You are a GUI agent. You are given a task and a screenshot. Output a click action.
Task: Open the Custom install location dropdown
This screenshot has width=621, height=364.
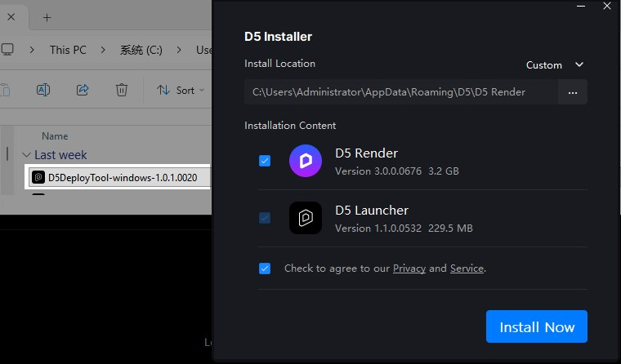point(555,65)
